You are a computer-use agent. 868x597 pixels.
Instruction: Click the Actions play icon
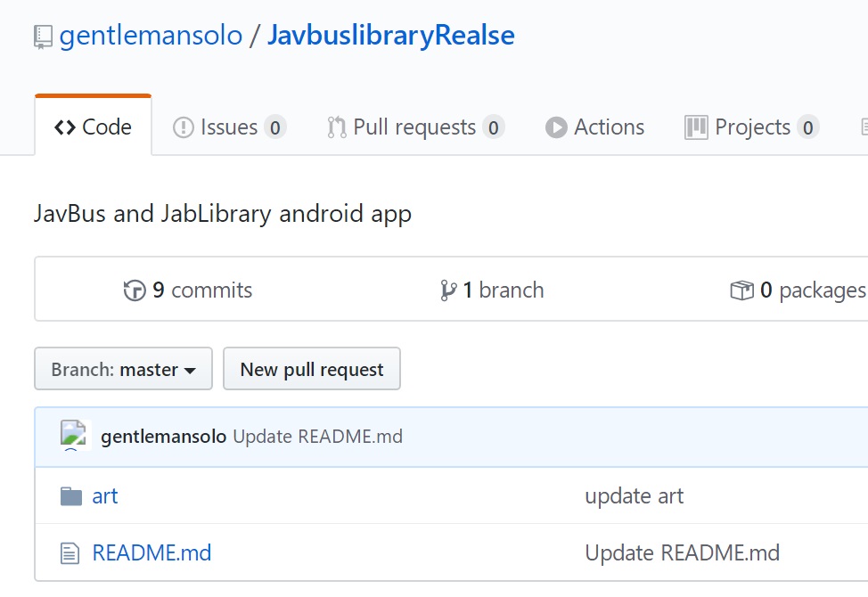coord(557,127)
